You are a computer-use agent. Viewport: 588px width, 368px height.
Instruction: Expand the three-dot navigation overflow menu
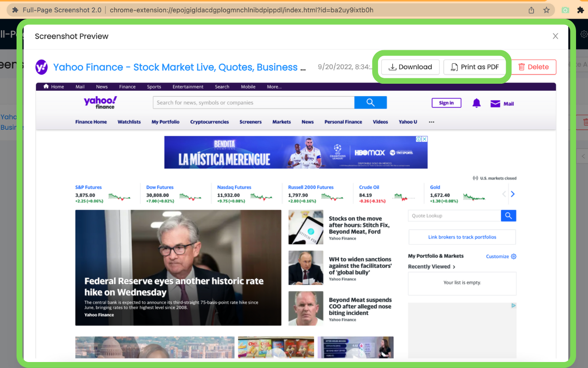[x=431, y=122]
